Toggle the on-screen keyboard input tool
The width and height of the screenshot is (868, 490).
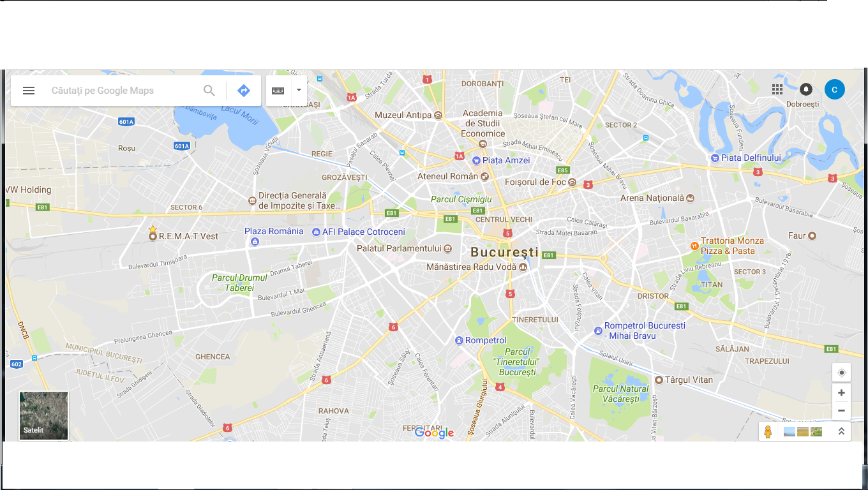[278, 91]
